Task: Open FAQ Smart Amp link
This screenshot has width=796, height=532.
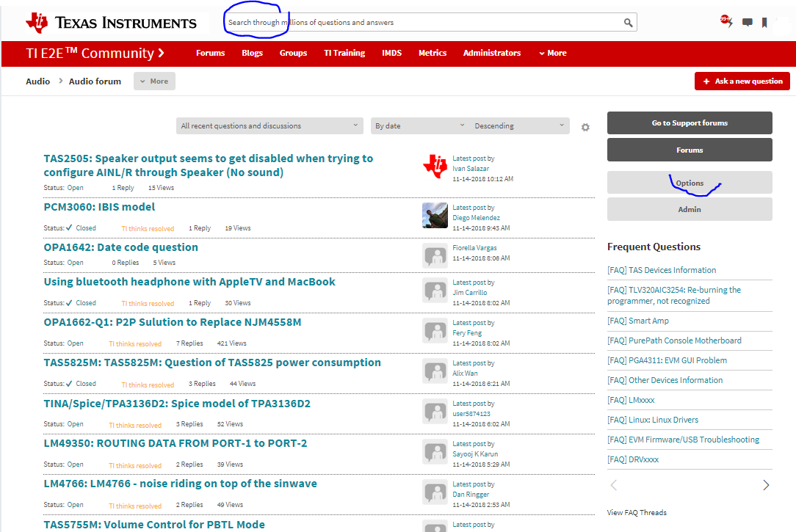Action: coord(638,321)
